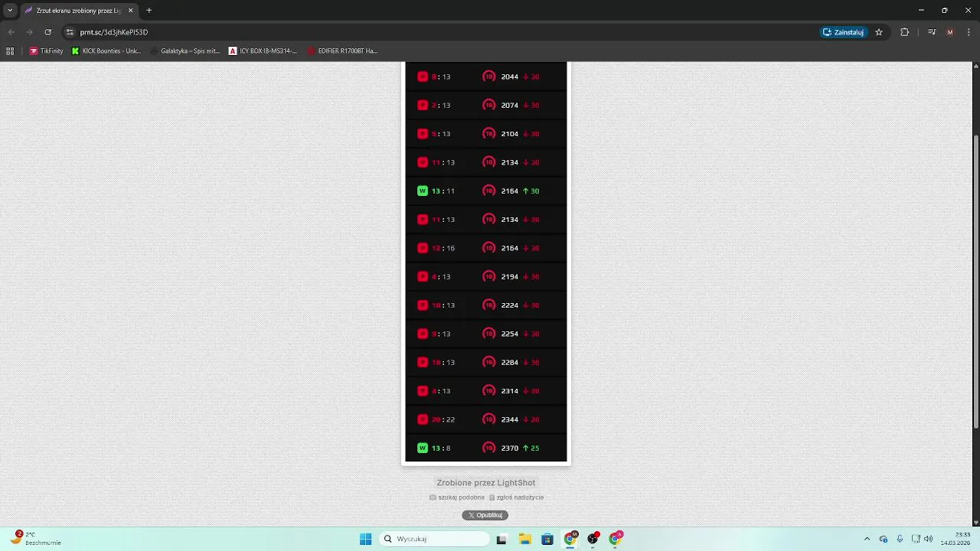
Task: Click the Wyszukaj taskbar search box
Action: pos(435,539)
